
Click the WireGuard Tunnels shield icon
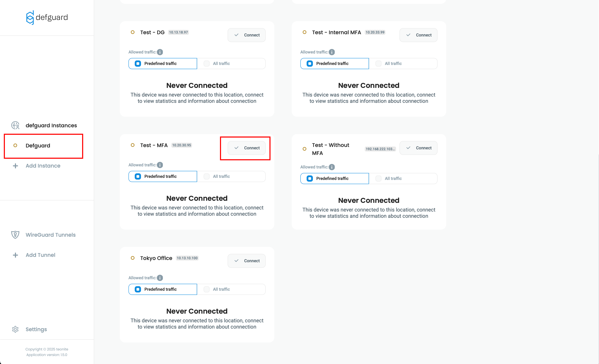coord(15,235)
